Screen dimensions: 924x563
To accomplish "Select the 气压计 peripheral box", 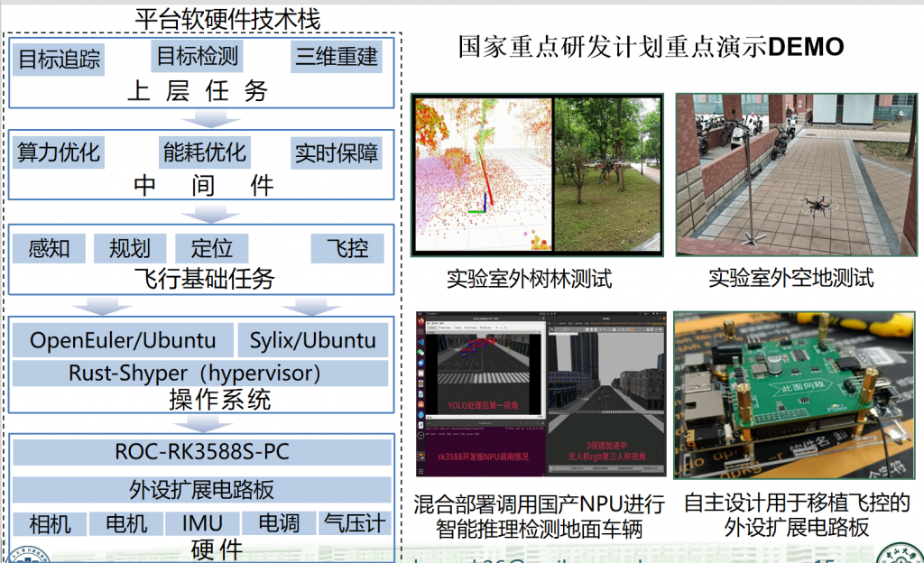I will coord(355,523).
